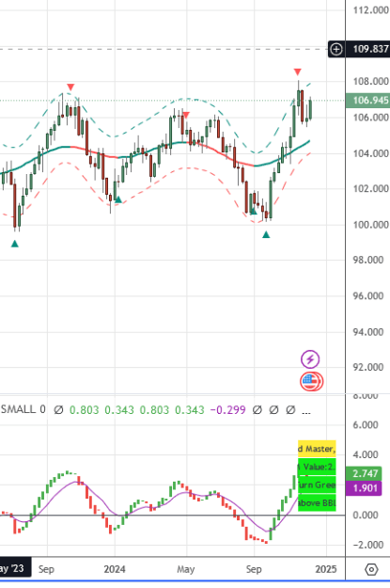The image size is (390, 588).
Task: Click the purple lightning bolt event icon
Action: point(310,359)
